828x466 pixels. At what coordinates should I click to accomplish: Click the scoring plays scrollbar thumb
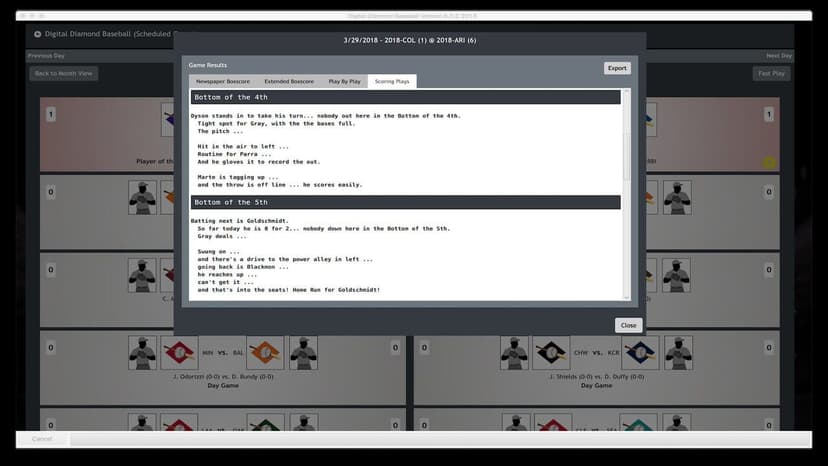tap(626, 156)
